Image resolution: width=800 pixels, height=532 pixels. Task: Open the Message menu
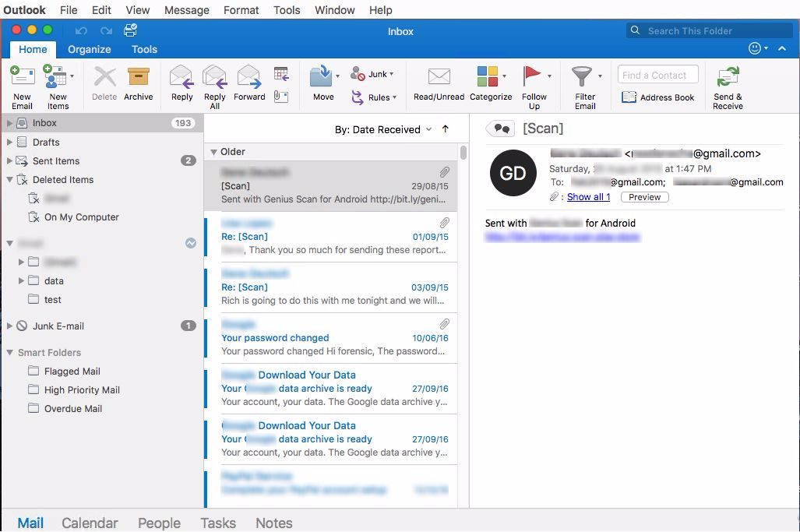(187, 10)
